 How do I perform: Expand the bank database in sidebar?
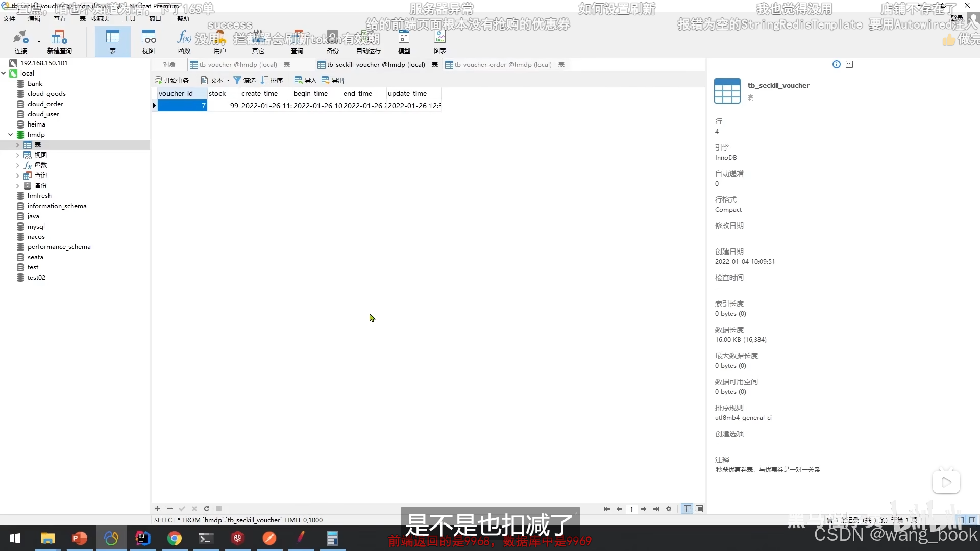(x=35, y=83)
